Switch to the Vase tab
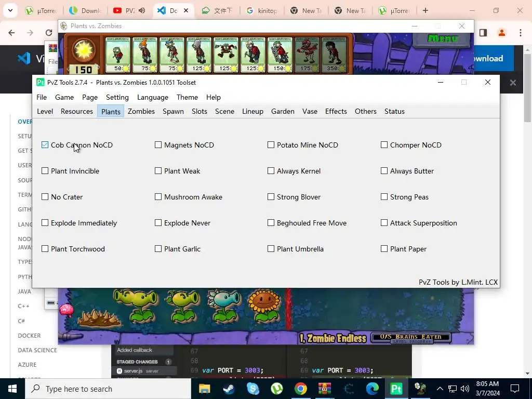This screenshot has width=532, height=399. [310, 111]
